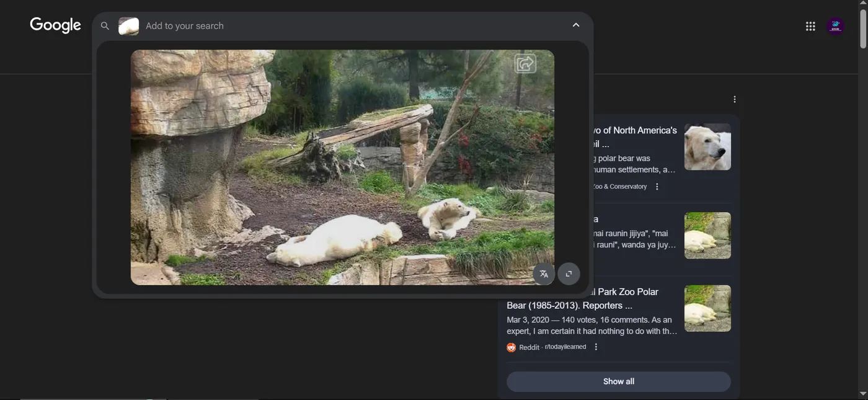Open options for Zoo & Conservatory result
The width and height of the screenshot is (868, 400).
click(x=657, y=187)
